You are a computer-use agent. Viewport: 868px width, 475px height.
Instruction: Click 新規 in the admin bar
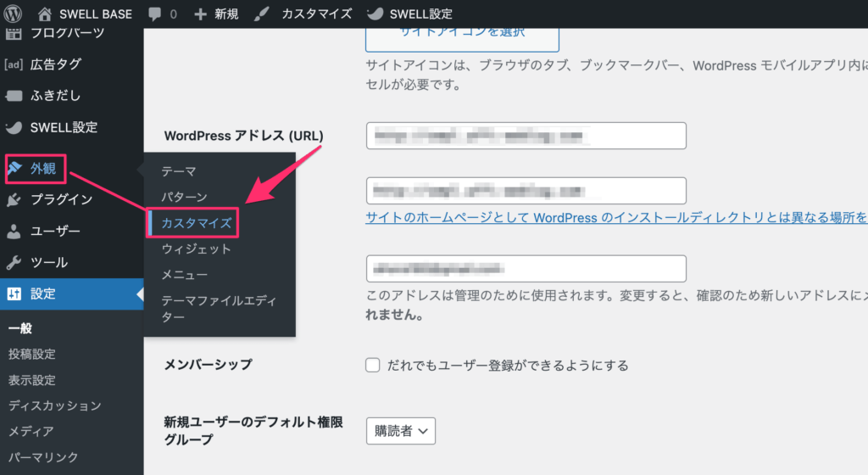(x=226, y=14)
